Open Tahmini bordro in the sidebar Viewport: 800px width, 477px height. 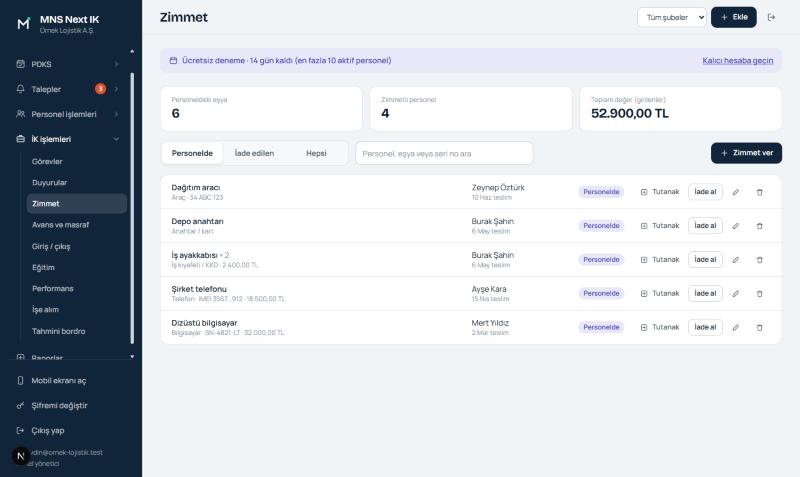click(x=77, y=331)
